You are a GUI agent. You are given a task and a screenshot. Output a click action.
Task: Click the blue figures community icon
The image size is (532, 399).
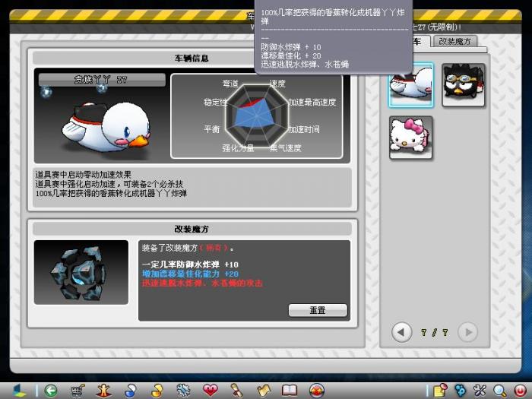pyautogui.click(x=461, y=391)
